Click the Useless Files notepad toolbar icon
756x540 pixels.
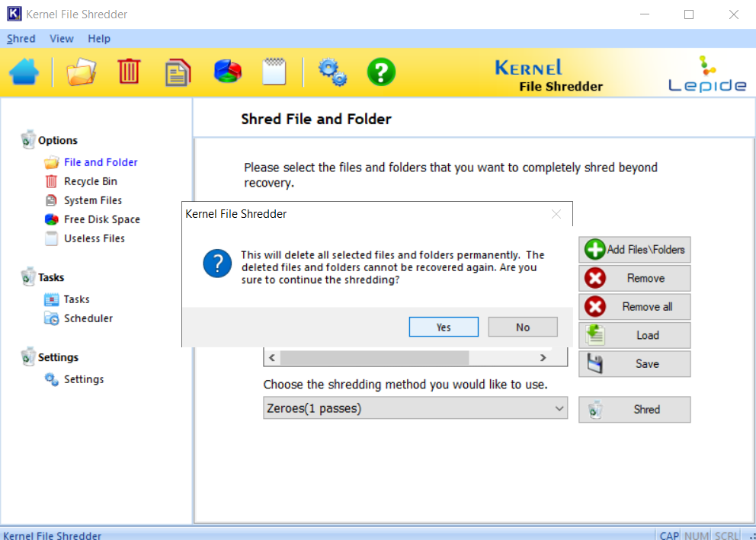point(274,72)
